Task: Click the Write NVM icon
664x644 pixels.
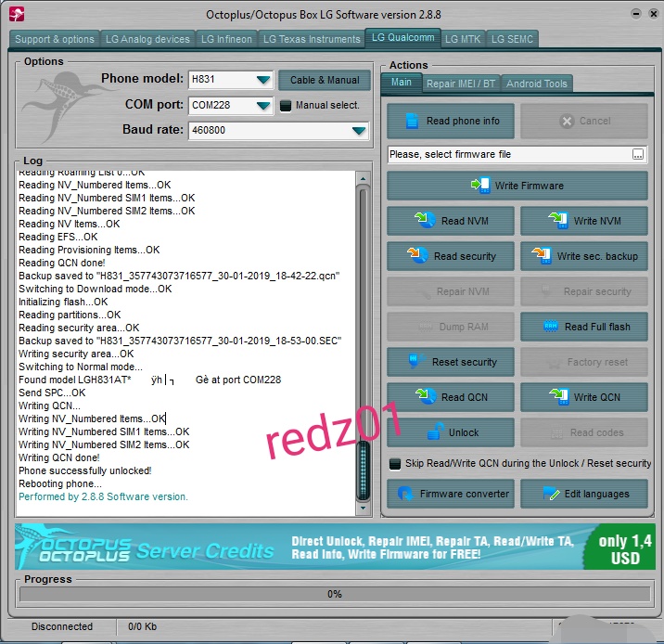Action: [558, 220]
